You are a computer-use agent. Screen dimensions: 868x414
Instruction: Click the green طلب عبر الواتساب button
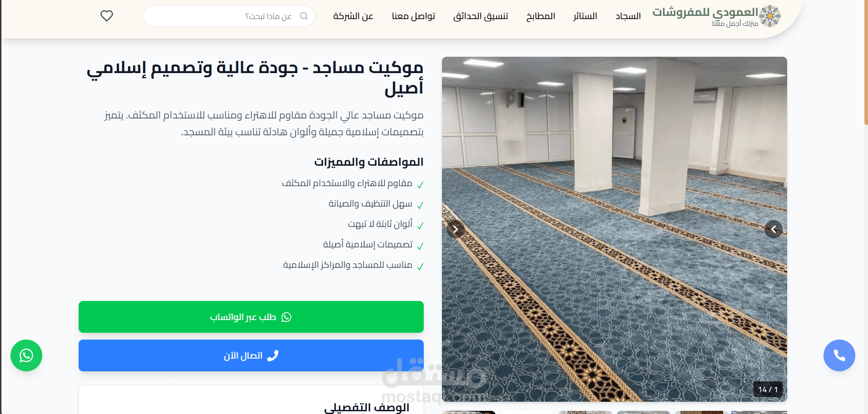(x=251, y=317)
